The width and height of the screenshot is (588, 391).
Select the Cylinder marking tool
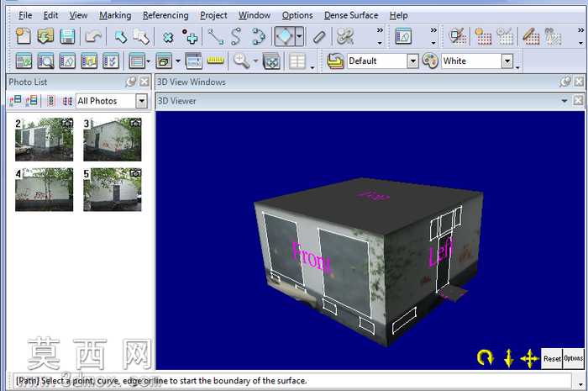(319, 37)
